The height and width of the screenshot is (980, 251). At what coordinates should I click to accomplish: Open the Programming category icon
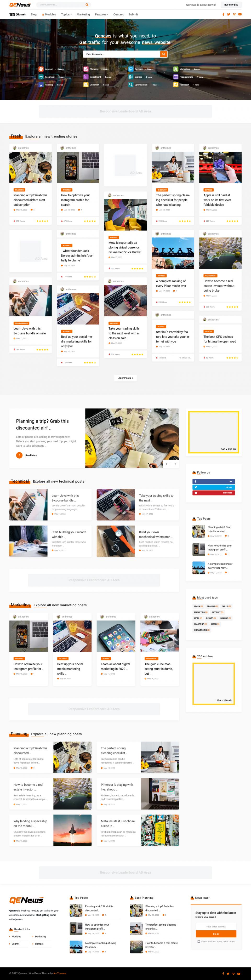click(x=176, y=77)
